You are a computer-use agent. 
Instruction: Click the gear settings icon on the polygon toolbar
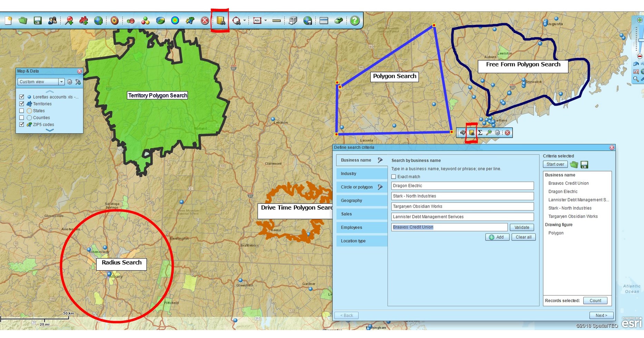click(497, 132)
